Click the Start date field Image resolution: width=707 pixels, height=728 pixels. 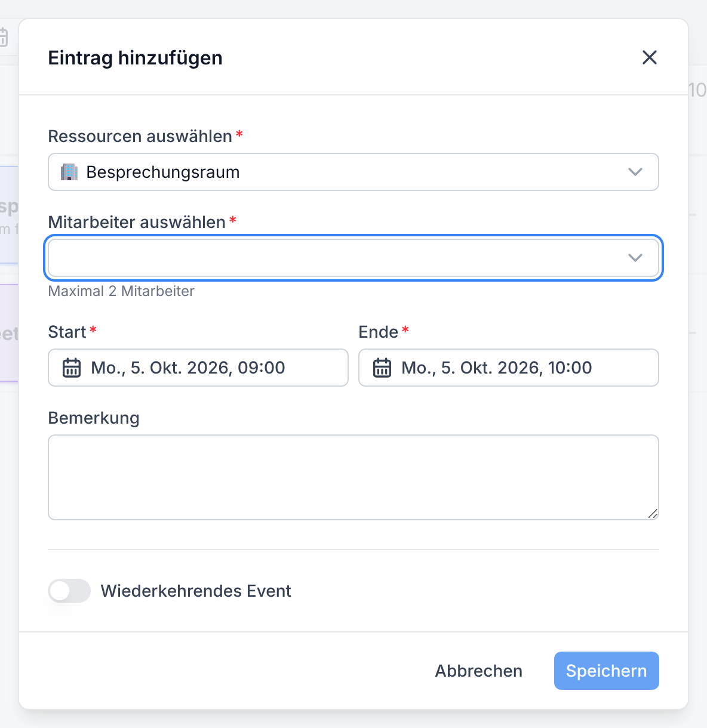[x=198, y=368]
